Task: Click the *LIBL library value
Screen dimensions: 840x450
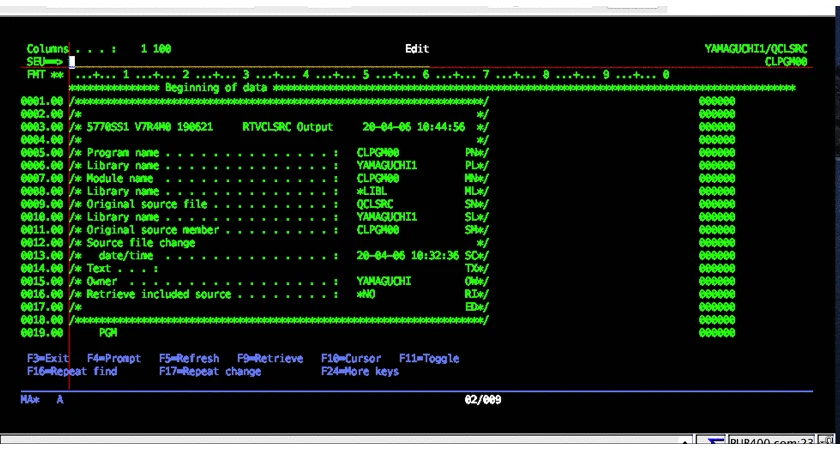Action: [x=372, y=191]
